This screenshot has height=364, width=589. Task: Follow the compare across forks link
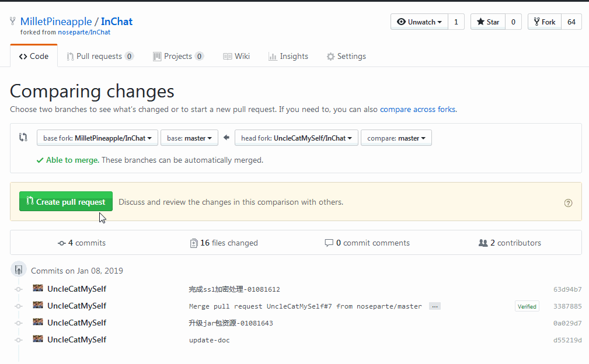click(x=418, y=109)
